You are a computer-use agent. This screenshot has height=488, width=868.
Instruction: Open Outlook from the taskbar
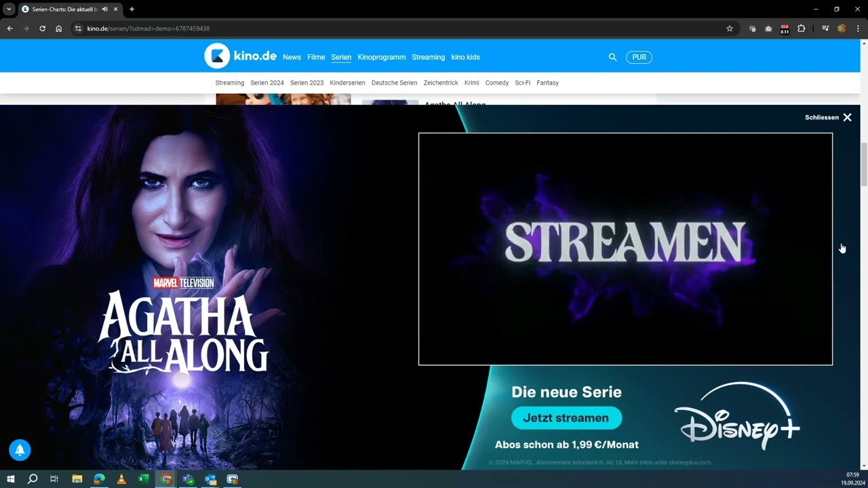(210, 479)
